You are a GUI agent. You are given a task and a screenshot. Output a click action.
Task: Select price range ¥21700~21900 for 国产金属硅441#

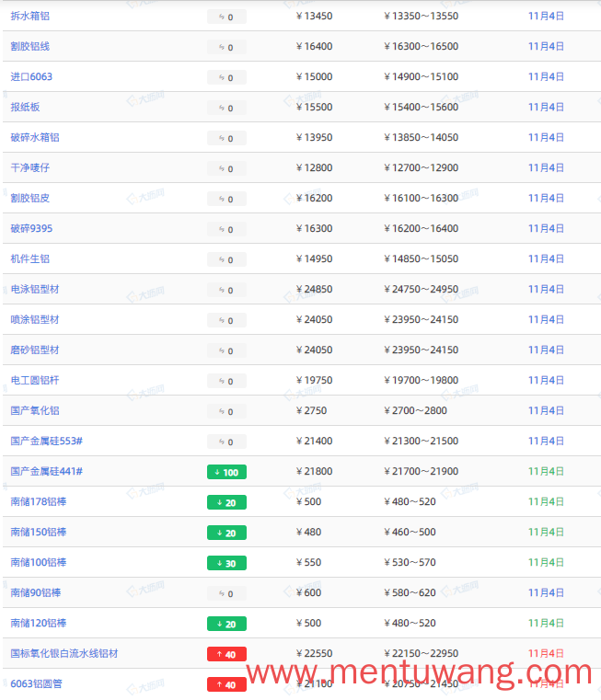tap(422, 472)
